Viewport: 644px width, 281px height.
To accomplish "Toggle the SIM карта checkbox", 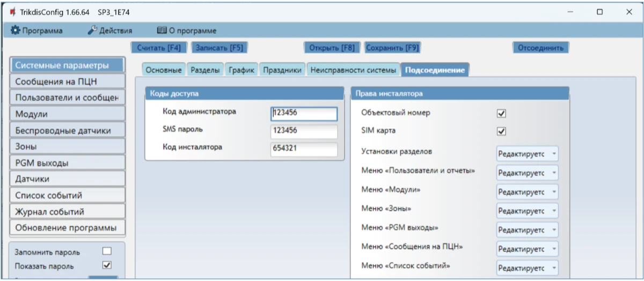I will [x=502, y=131].
